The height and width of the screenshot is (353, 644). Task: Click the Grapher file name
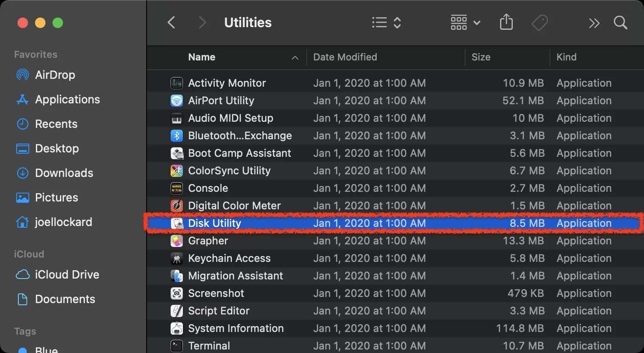click(x=208, y=240)
